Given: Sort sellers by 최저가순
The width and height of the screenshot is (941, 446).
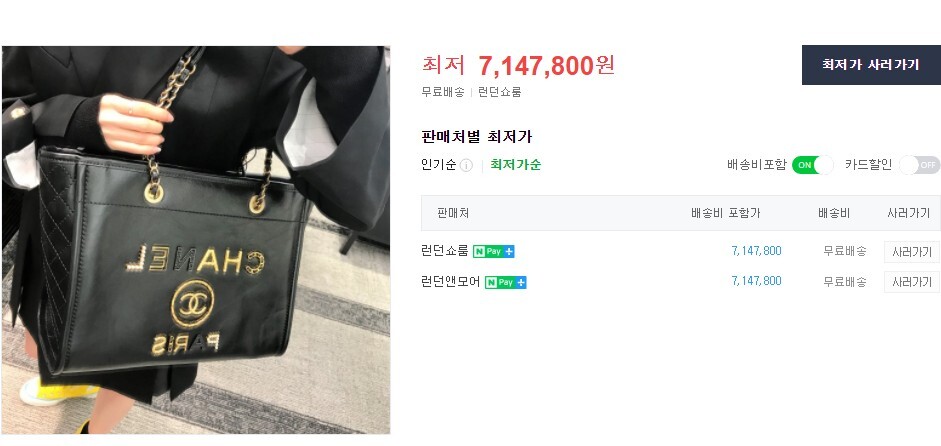Looking at the screenshot, I should tap(516, 165).
